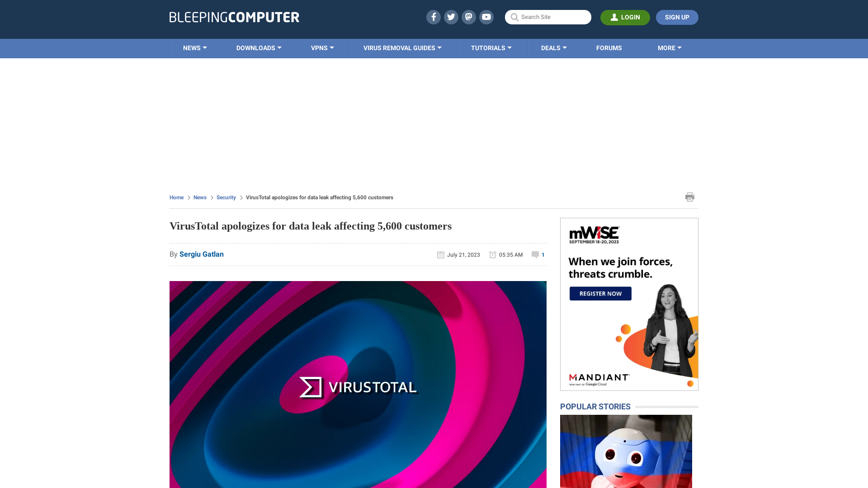
Task: Click author link Sergiu Gatlan
Action: pyautogui.click(x=202, y=254)
